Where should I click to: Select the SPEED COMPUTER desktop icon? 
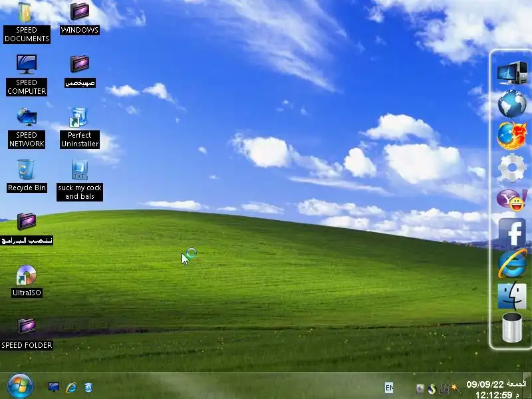27,74
